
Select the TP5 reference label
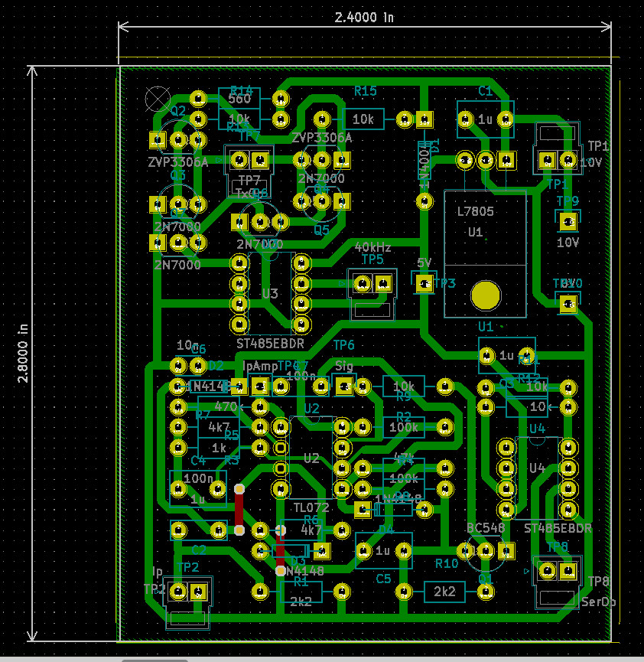(372, 259)
